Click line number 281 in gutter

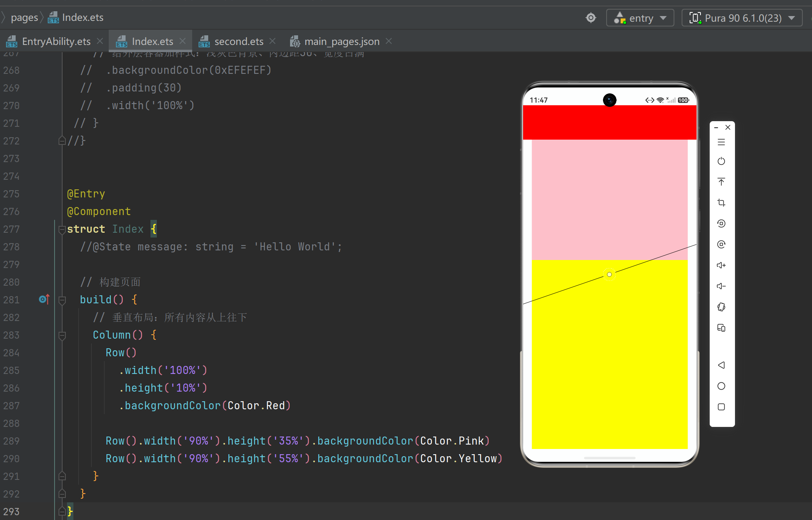(x=11, y=300)
